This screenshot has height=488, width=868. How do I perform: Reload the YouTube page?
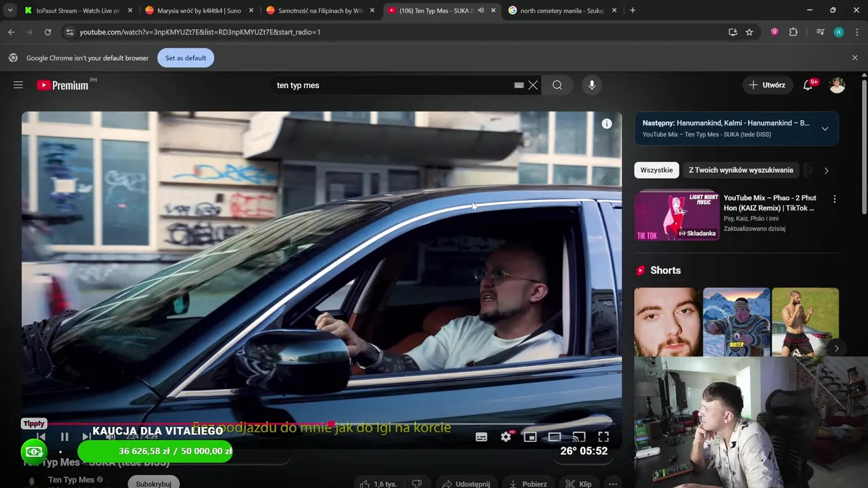(x=47, y=32)
